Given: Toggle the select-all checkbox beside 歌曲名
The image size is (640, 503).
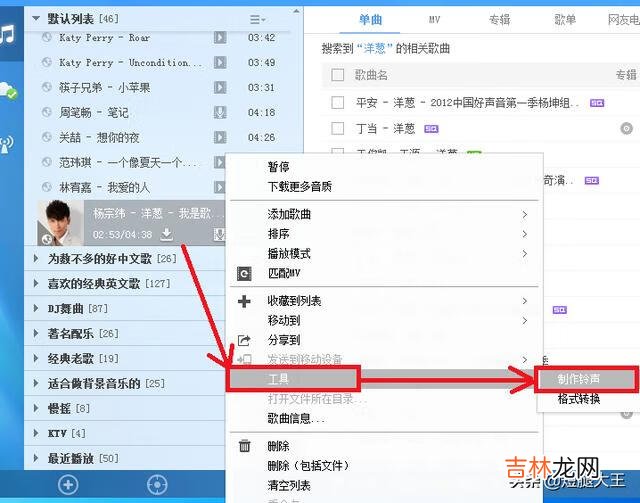Looking at the screenshot, I should click(x=337, y=75).
